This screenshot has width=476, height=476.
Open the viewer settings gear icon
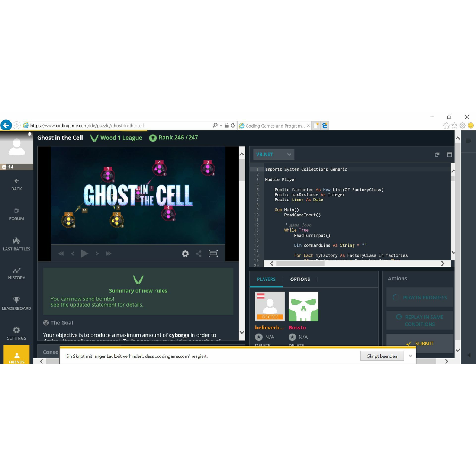tap(185, 253)
